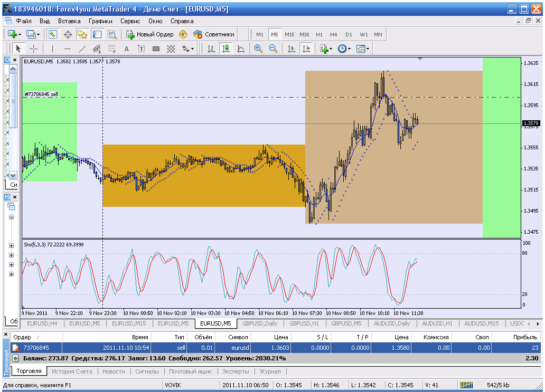545x392 pixels.
Task: Open the Вставка menu
Action: [x=69, y=21]
